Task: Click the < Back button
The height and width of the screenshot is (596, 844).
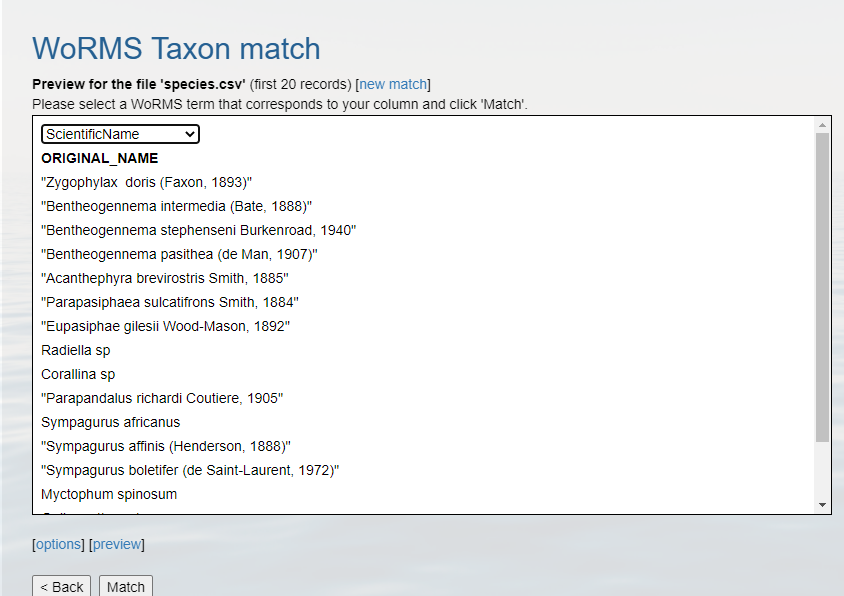Action: [61, 586]
